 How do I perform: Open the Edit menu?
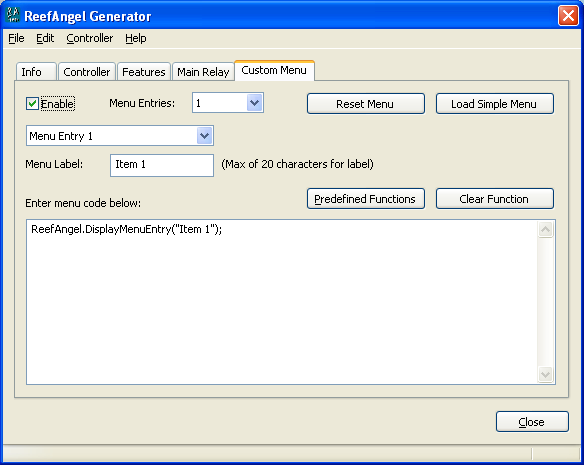45,38
